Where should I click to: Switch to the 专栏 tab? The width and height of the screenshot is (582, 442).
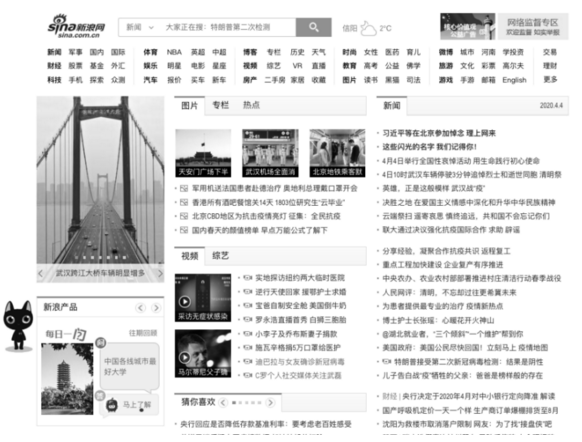pos(220,105)
